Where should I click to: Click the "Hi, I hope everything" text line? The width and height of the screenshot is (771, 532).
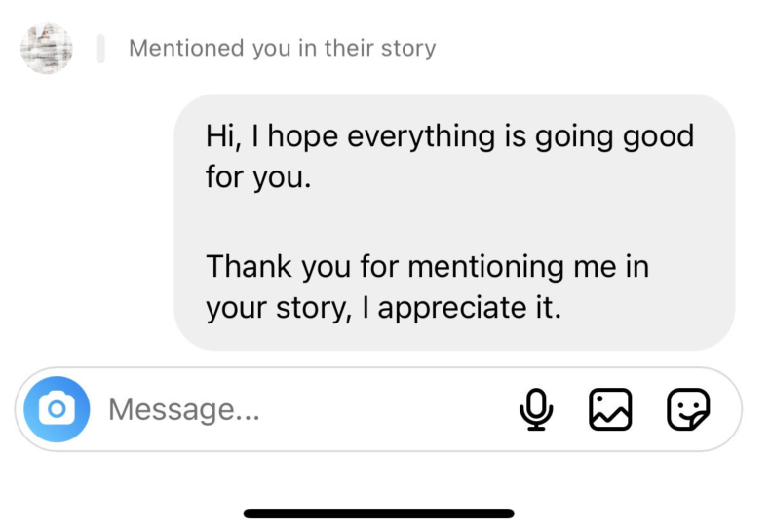449,136
